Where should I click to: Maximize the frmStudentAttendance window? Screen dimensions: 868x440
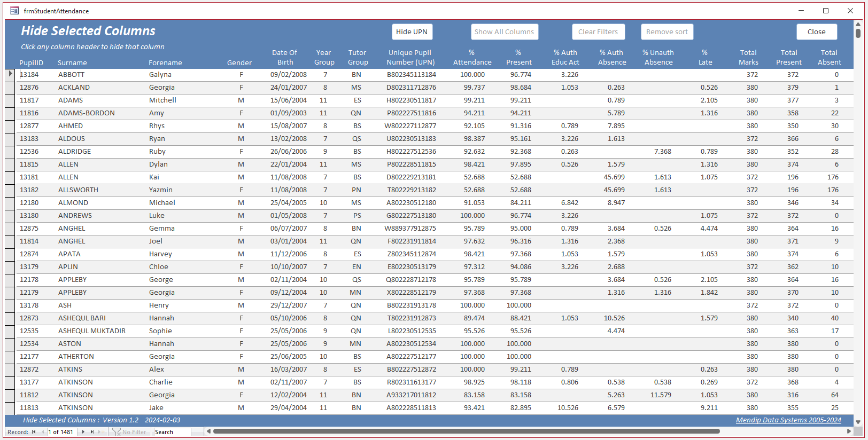(x=826, y=11)
